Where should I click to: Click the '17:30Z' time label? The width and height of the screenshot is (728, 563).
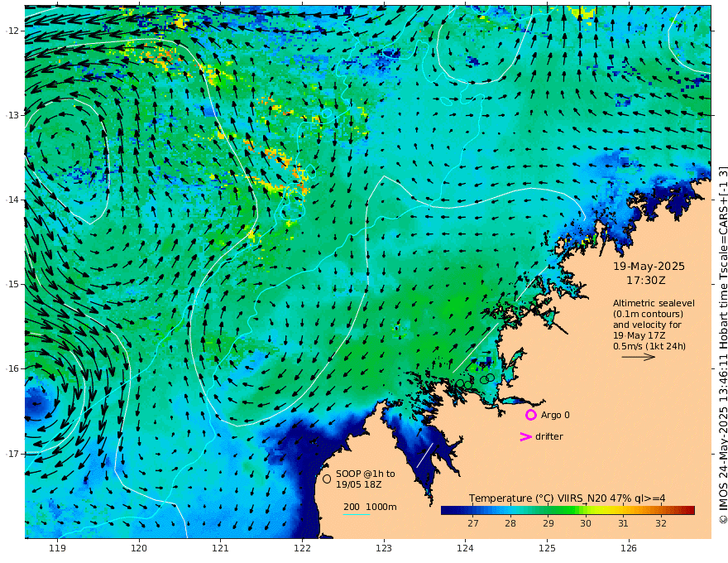pyautogui.click(x=646, y=281)
